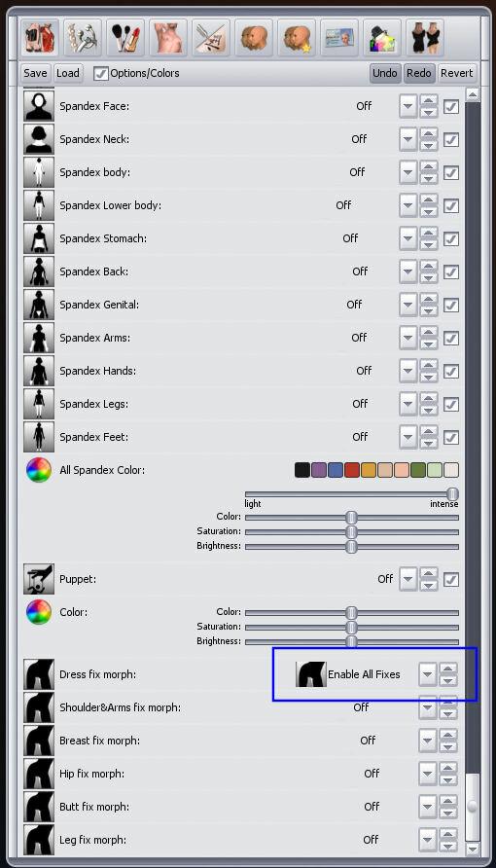
Task: Toggle the Spandex Neck checkbox
Action: pyautogui.click(x=451, y=139)
